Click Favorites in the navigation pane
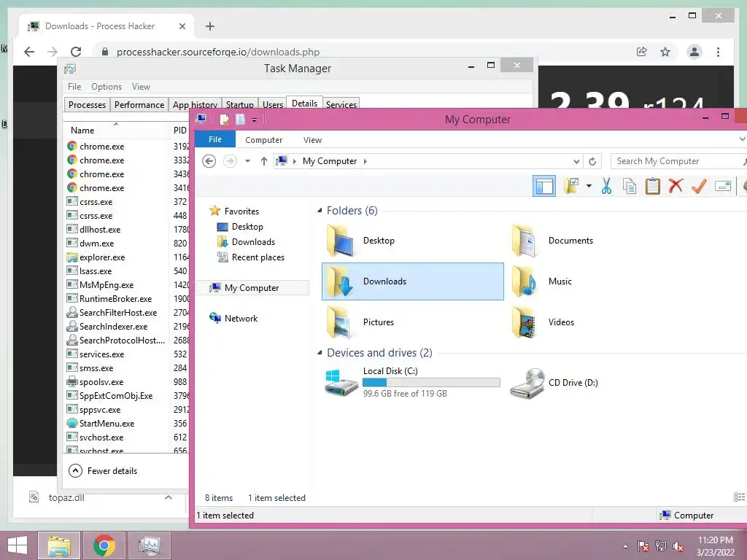747x560 pixels. tap(241, 211)
